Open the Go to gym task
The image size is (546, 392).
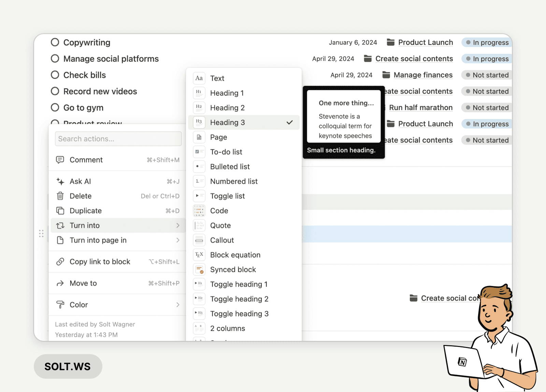(x=83, y=108)
